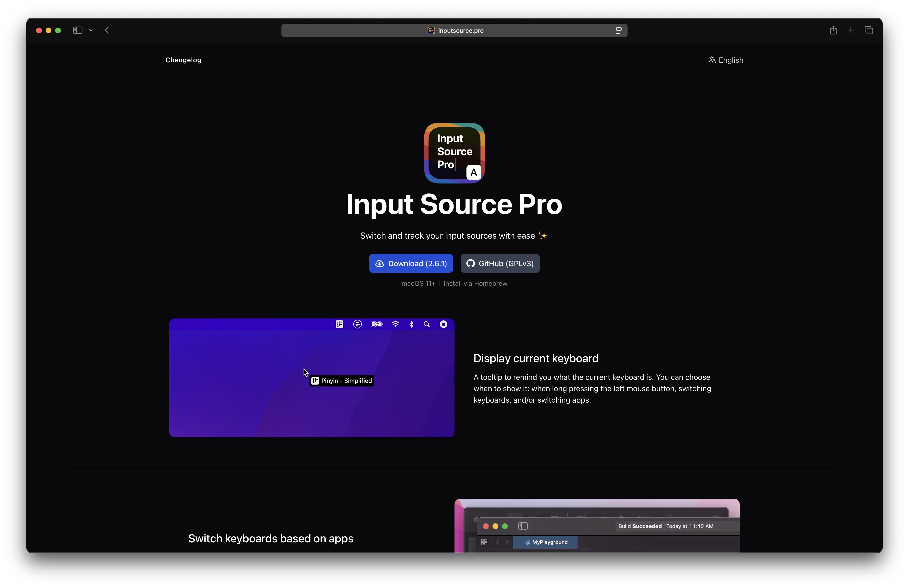Click the Wi-Fi icon in demo menubar
The image size is (909, 588).
[x=396, y=324]
